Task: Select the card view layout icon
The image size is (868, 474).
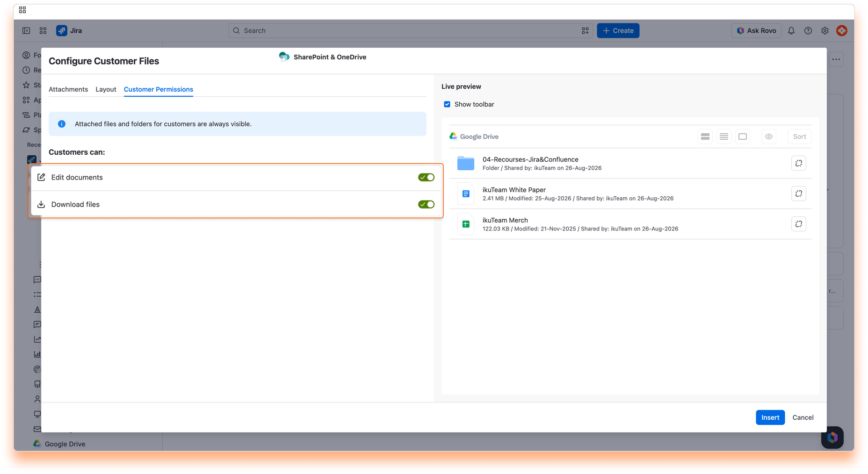Action: tap(705, 136)
